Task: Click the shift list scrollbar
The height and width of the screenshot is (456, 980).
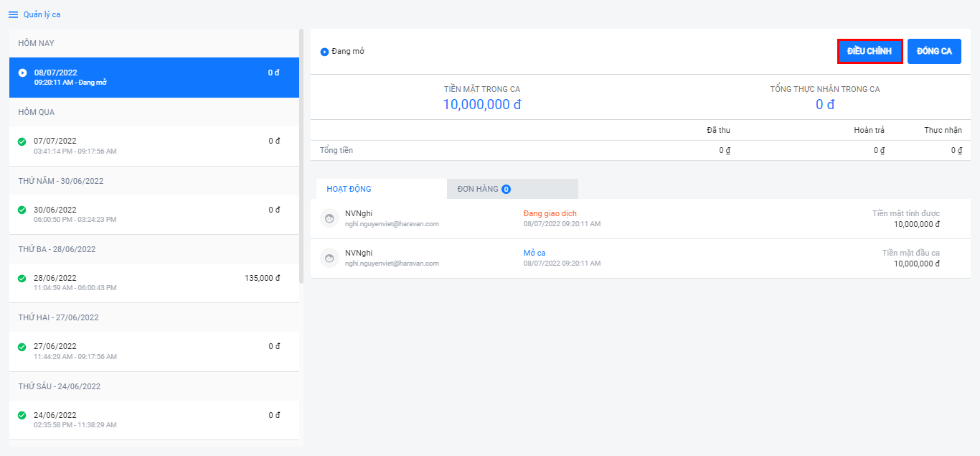Action: coord(301,156)
